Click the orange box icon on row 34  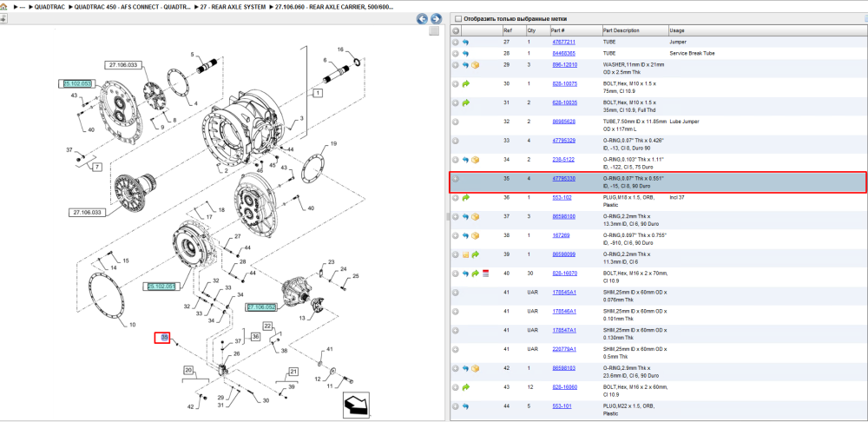(x=475, y=160)
